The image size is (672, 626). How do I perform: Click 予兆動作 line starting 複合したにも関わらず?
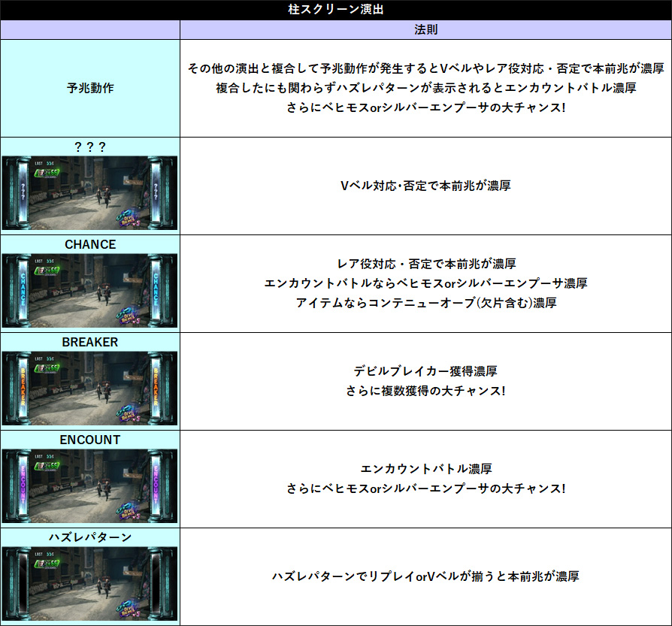pyautogui.click(x=426, y=88)
